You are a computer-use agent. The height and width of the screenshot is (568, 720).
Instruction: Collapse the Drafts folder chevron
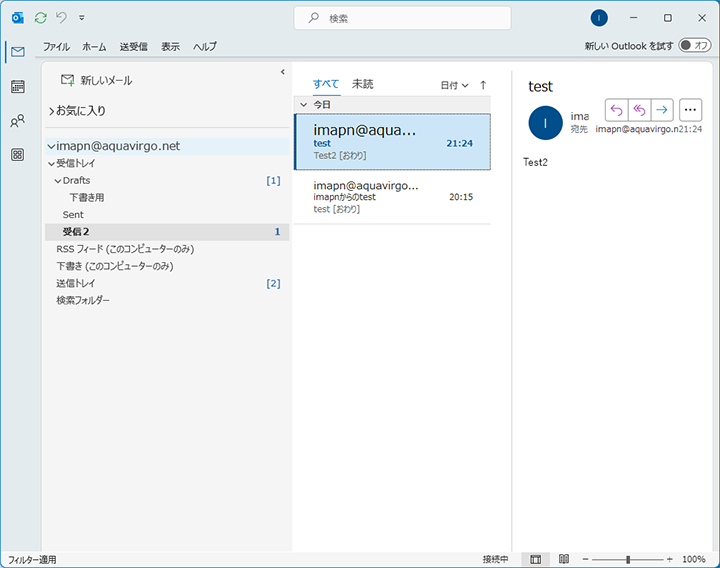pos(58,181)
